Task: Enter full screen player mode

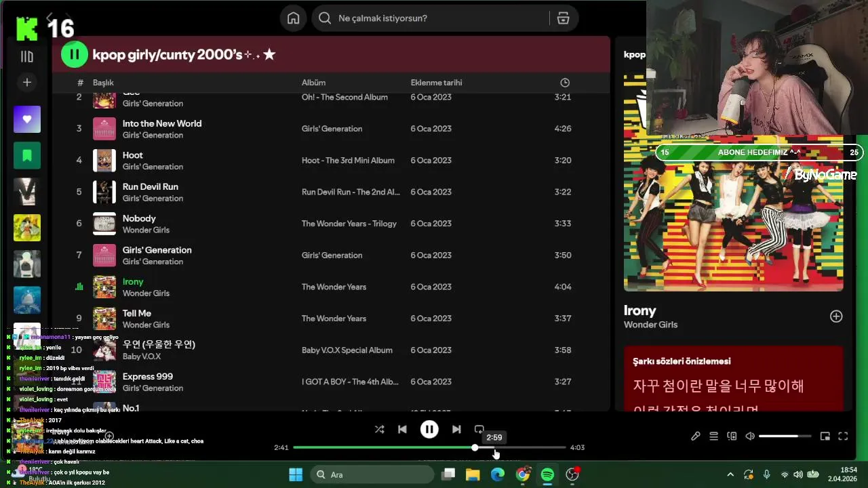Action: 843,436
